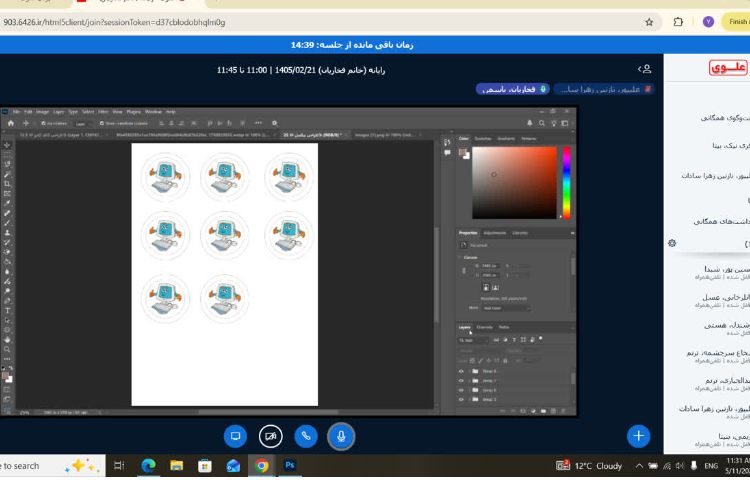750x480 pixels.
Task: Open the layer filter Kind dropdown
Action: click(474, 340)
